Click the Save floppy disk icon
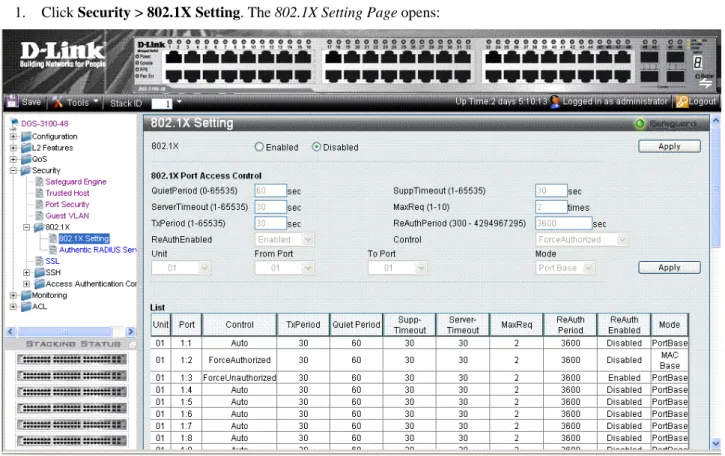The height and width of the screenshot is (456, 725). [12, 101]
